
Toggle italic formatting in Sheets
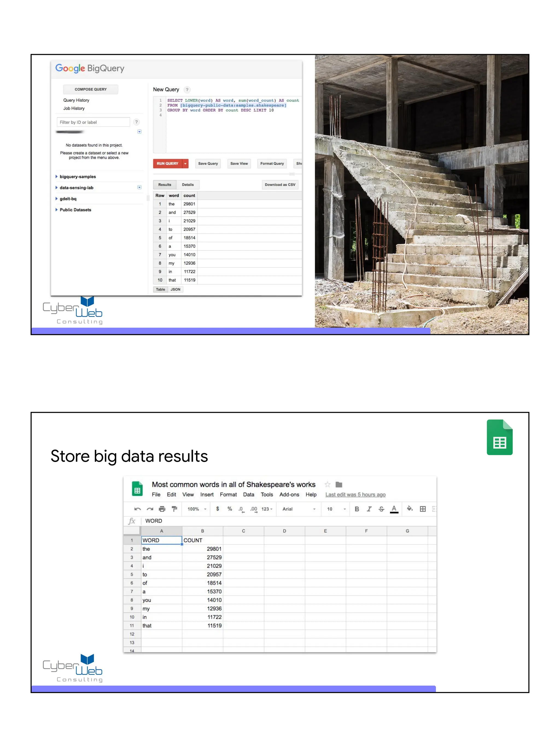tap(369, 509)
